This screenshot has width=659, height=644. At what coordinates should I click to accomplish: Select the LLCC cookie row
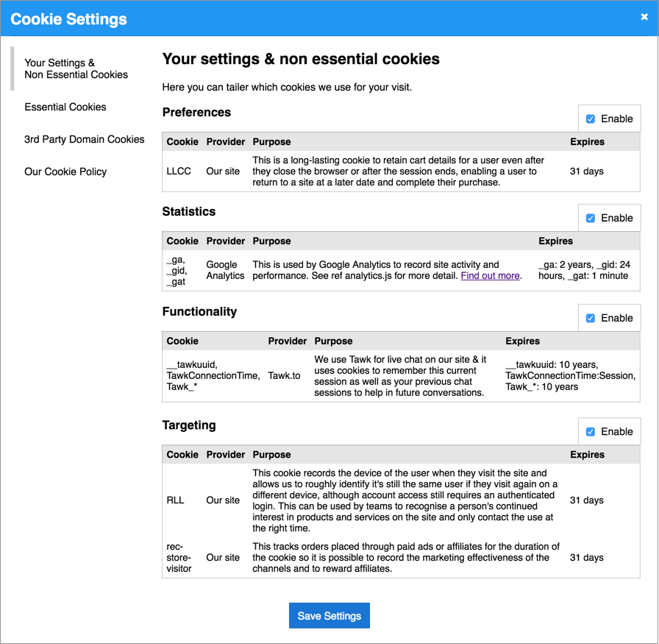click(401, 171)
